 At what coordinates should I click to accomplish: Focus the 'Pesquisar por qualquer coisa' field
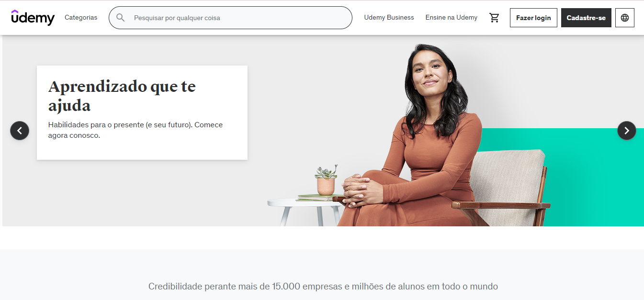pyautogui.click(x=230, y=18)
